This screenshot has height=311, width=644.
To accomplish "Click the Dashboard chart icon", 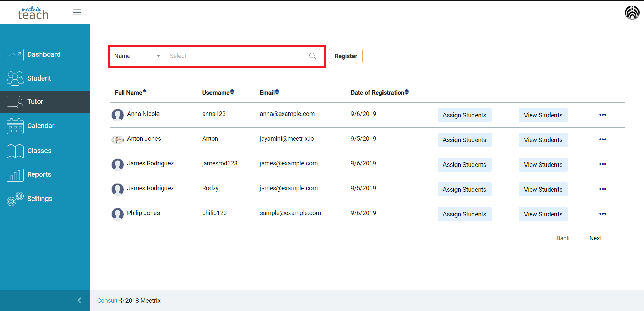I will click(15, 55).
